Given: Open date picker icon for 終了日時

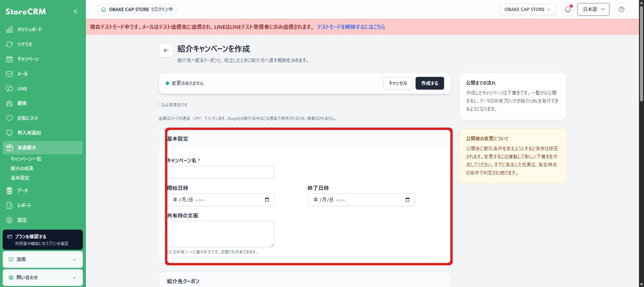Looking at the screenshot, I should click(407, 200).
